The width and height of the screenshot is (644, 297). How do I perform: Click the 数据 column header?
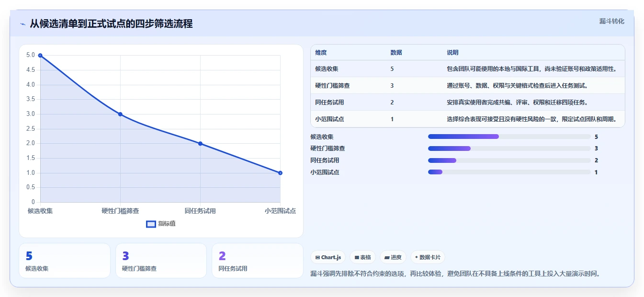[396, 53]
